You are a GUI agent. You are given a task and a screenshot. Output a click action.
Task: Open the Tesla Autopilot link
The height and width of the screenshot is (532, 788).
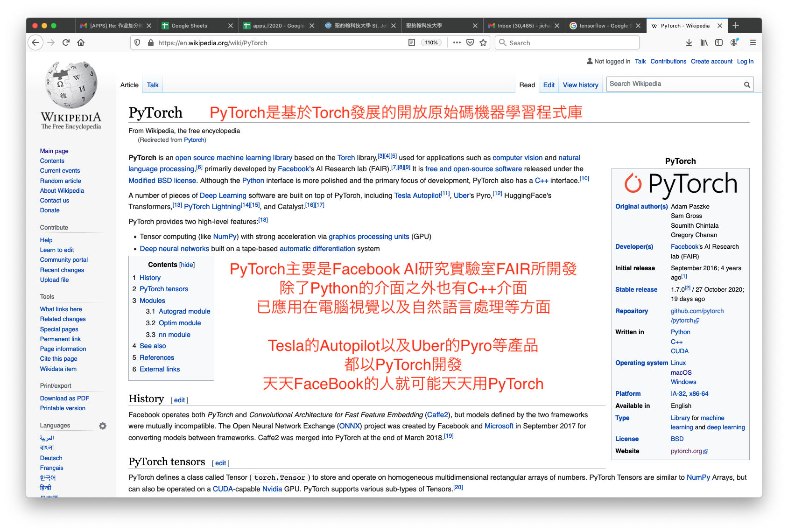pos(417,196)
